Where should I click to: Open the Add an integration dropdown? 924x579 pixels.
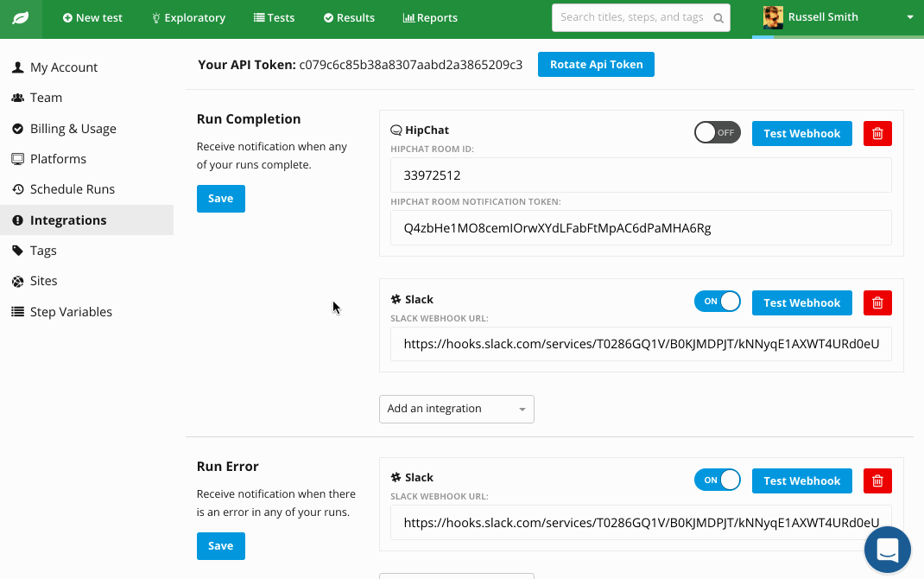[456, 410]
